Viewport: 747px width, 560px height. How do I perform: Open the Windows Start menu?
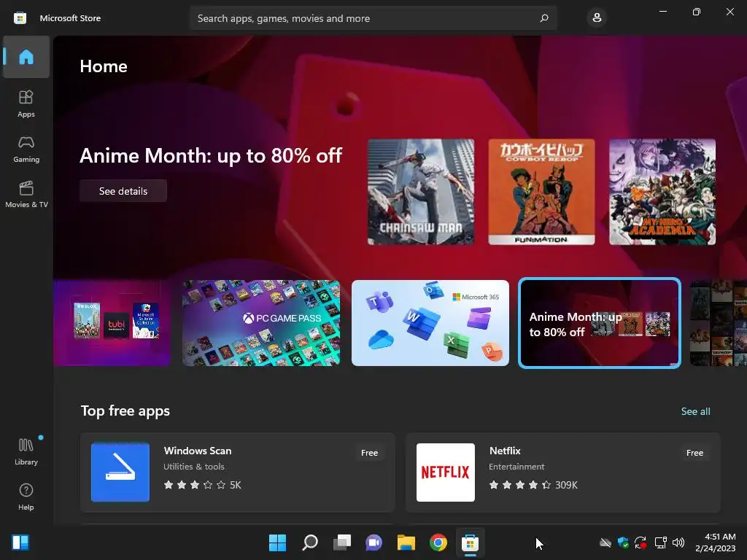point(277,542)
